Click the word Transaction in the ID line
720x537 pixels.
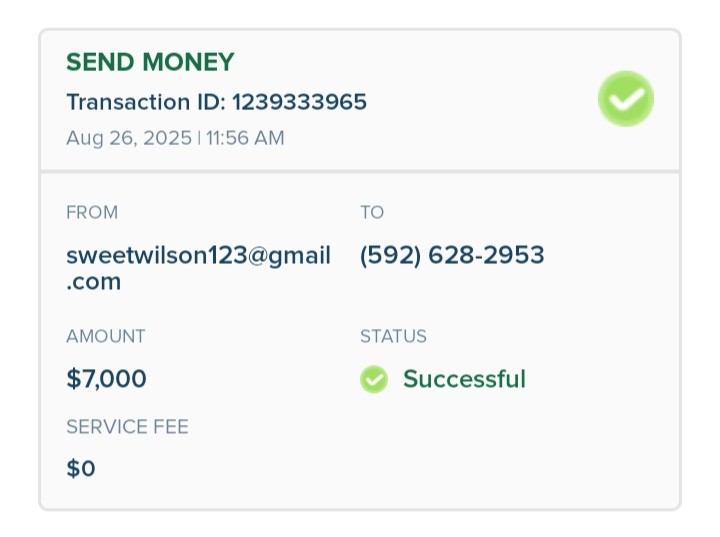point(128,102)
